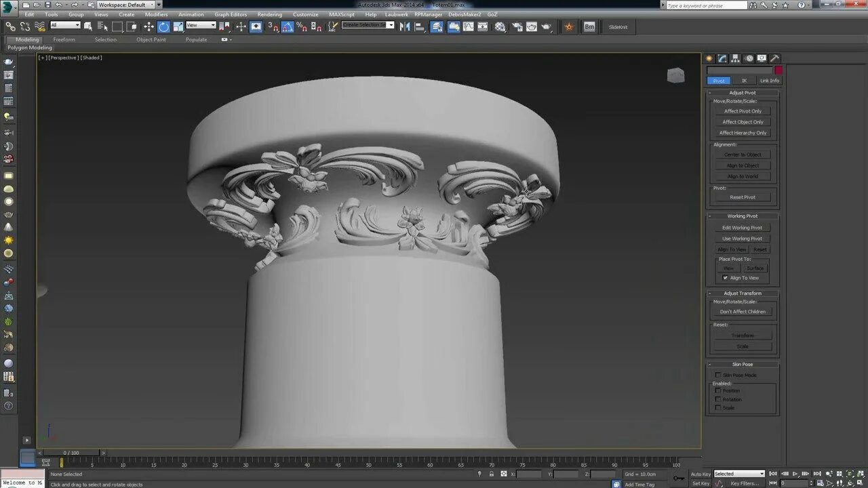This screenshot has width=868, height=488.
Task: Click the Reset Pivot button
Action: (743, 197)
